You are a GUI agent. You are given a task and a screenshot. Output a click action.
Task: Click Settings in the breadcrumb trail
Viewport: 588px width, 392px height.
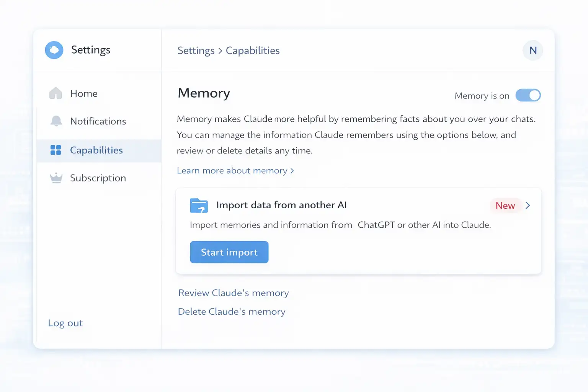(196, 51)
